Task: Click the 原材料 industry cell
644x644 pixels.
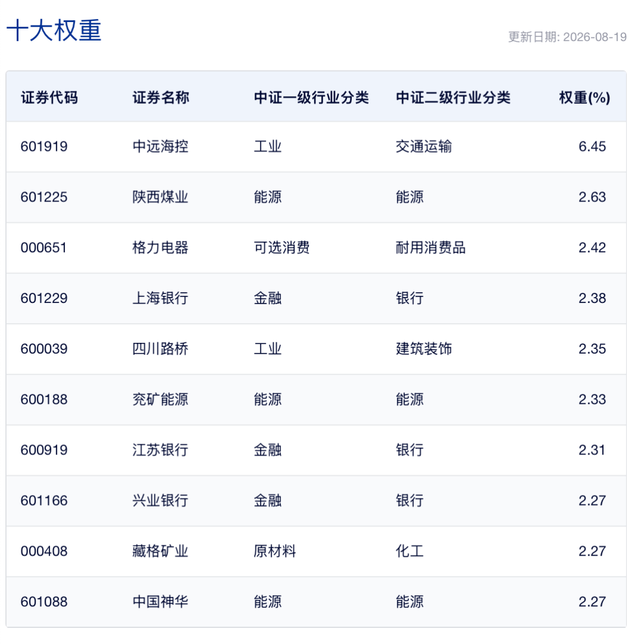Action: tap(275, 551)
